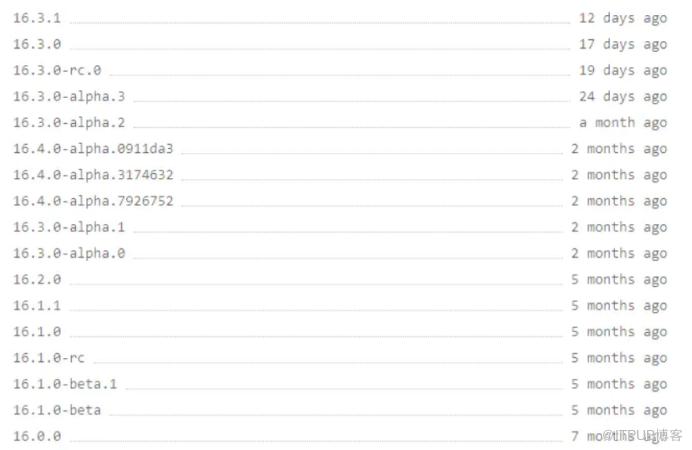
Task: Open version 16.1.0 release
Action: (x=37, y=332)
